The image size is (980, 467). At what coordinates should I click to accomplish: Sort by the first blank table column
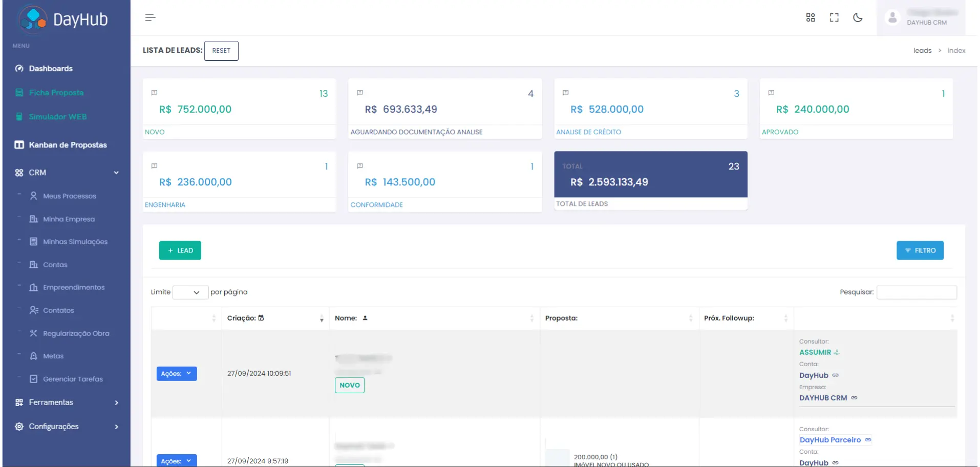[x=186, y=318]
